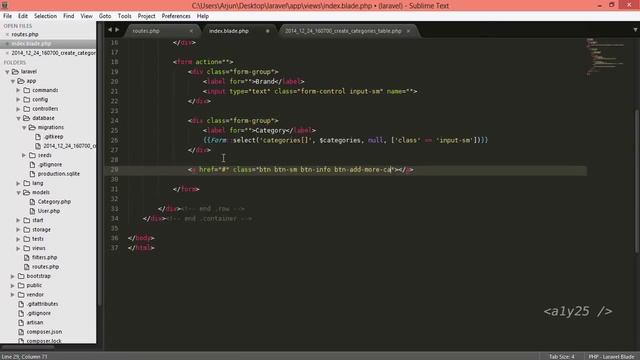Go to previous tab with left arrow
The width and height of the screenshot is (640, 360).
(110, 30)
